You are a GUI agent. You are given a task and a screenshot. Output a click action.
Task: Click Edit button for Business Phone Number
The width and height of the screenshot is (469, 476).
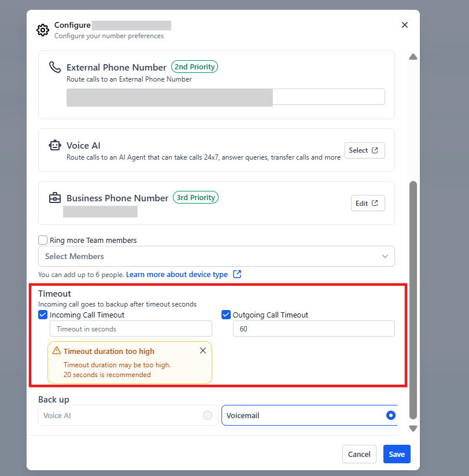[368, 203]
